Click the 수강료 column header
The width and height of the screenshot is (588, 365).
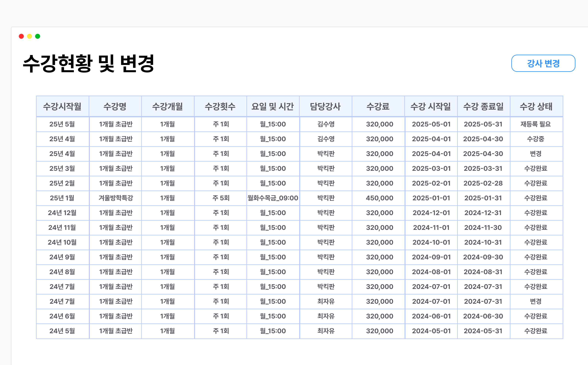coord(378,106)
